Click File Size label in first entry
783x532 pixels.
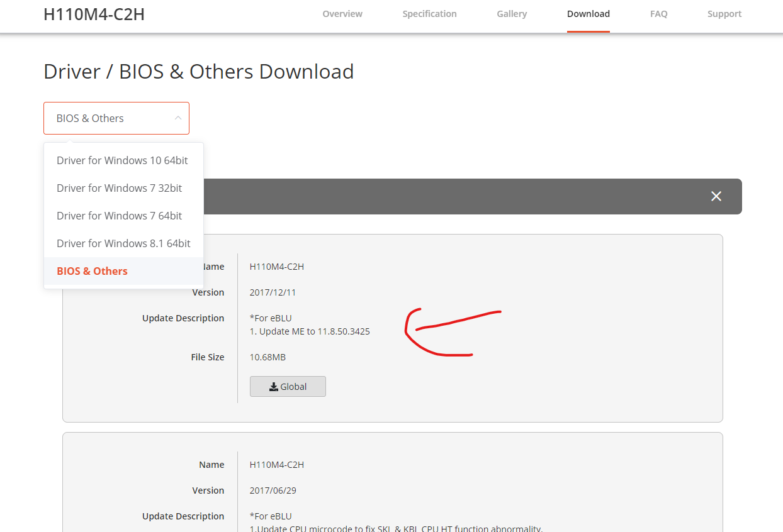pos(208,357)
